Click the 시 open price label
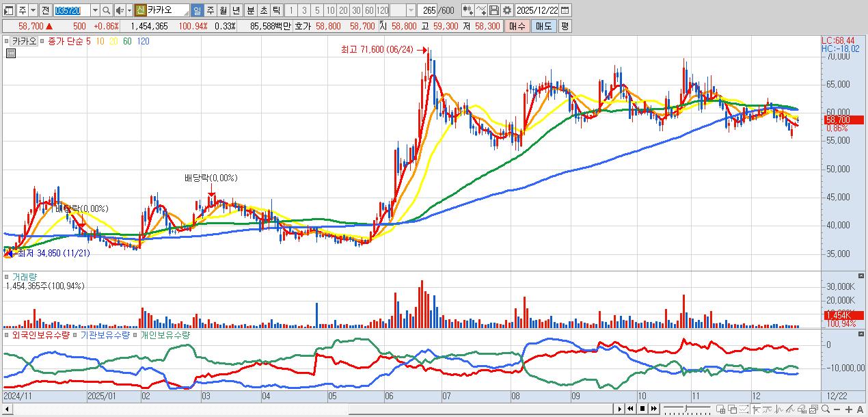This screenshot has height=417, width=868. tap(383, 26)
